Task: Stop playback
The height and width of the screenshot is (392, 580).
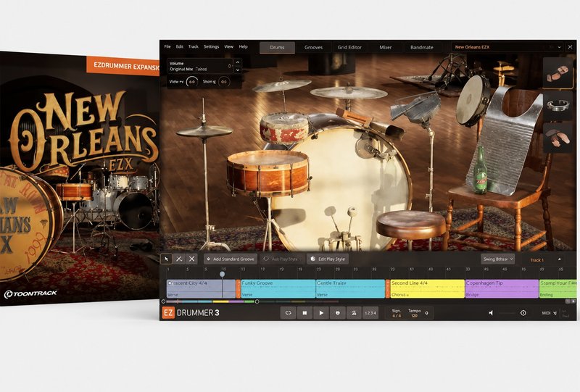Action: click(x=304, y=313)
